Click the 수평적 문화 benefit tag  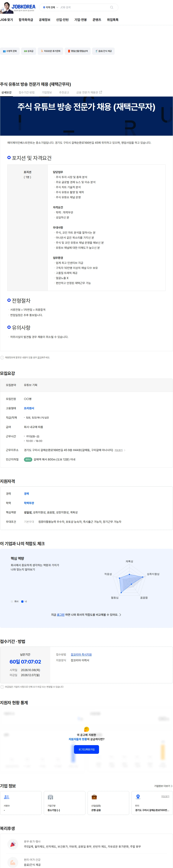pyautogui.click(x=10, y=51)
